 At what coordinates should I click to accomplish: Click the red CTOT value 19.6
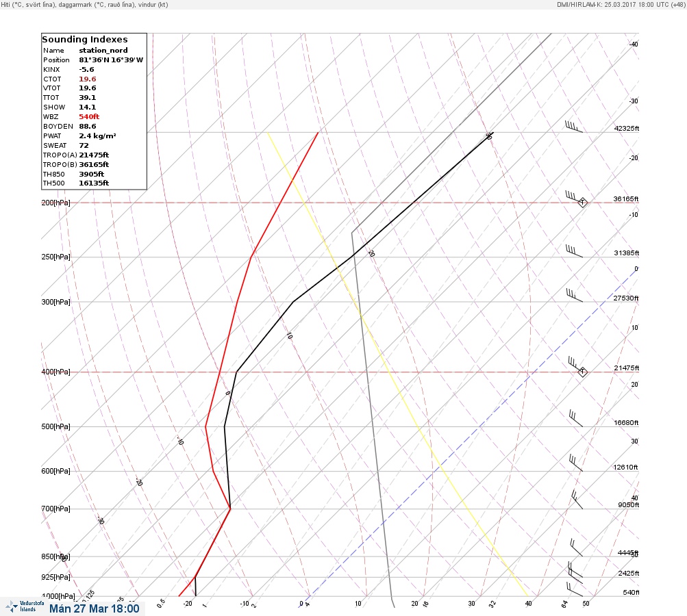click(88, 79)
